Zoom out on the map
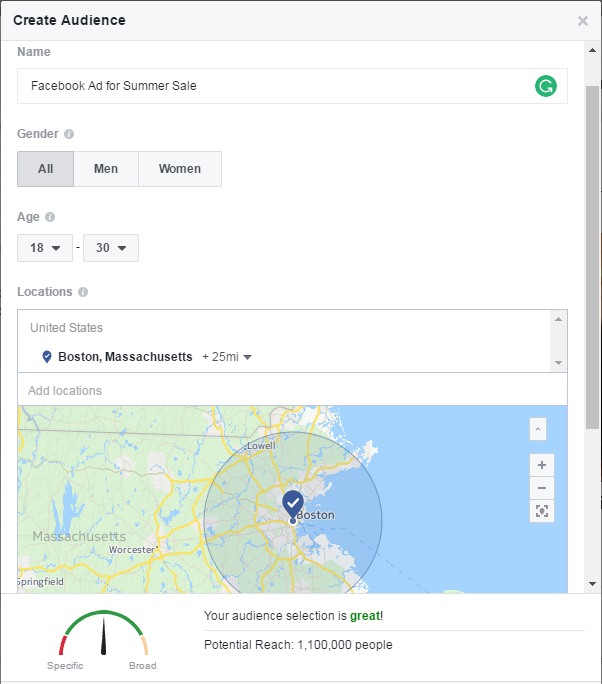Screen dimensions: 602x684 point(542,488)
